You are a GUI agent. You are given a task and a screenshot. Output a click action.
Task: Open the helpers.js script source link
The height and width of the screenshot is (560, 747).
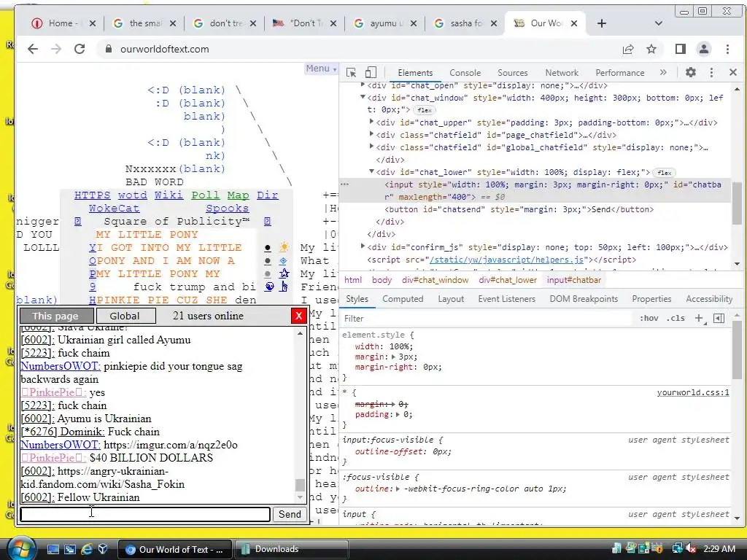click(x=506, y=260)
